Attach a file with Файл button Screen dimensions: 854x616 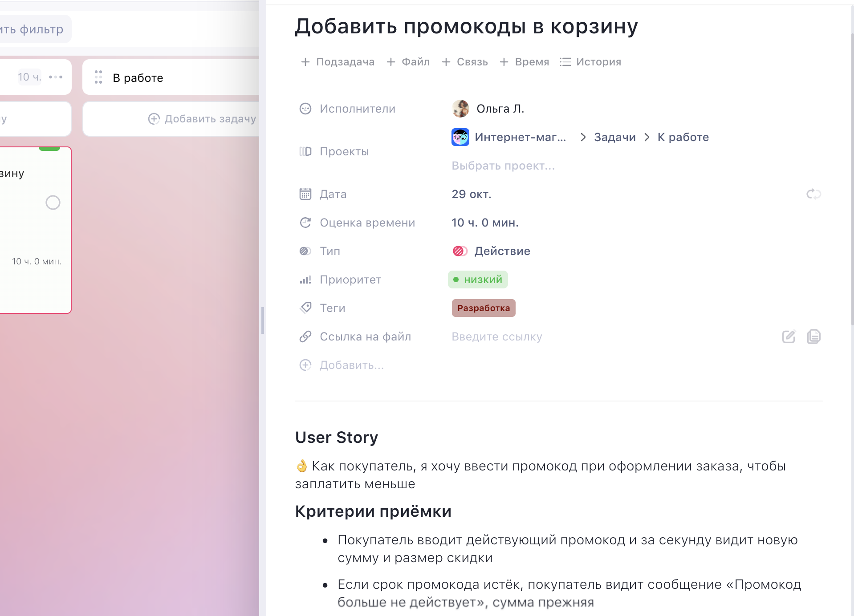tap(408, 62)
